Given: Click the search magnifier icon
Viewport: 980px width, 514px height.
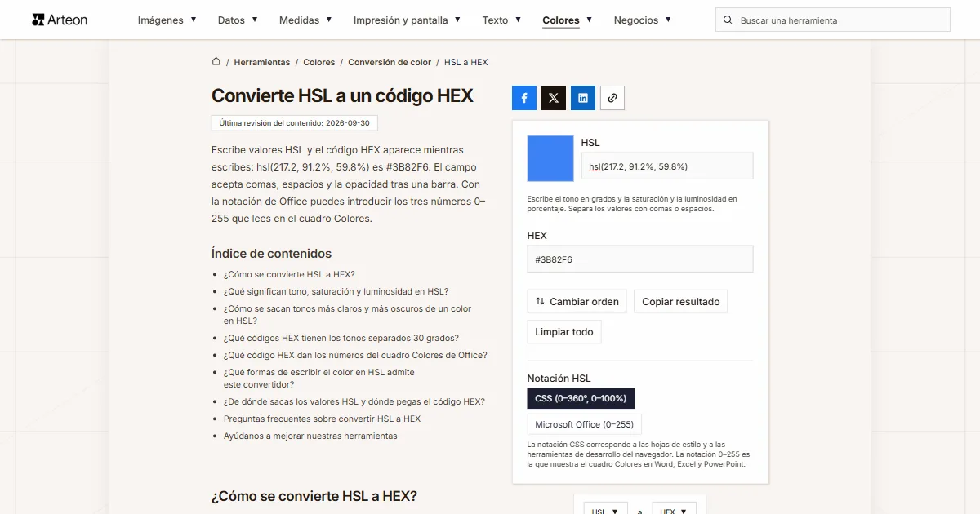Looking at the screenshot, I should 728,20.
